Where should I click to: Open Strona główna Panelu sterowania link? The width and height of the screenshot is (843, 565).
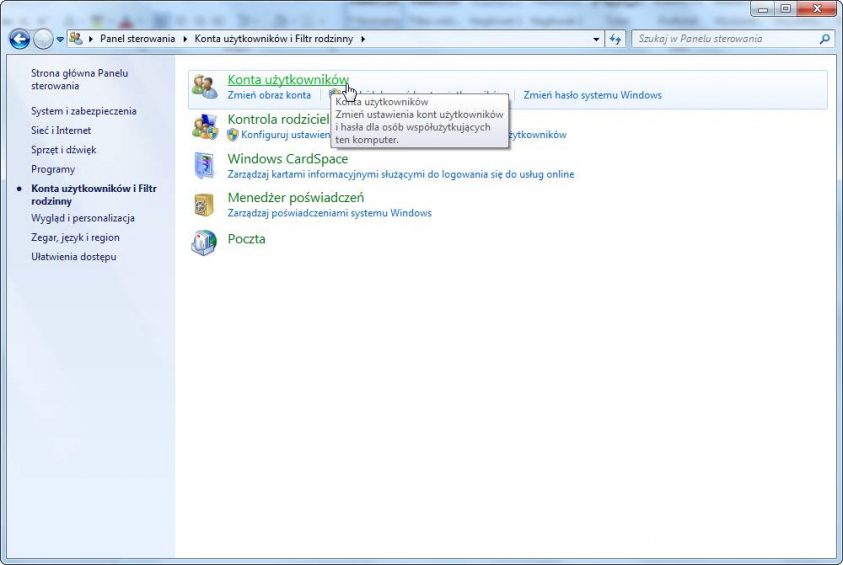tap(79, 80)
